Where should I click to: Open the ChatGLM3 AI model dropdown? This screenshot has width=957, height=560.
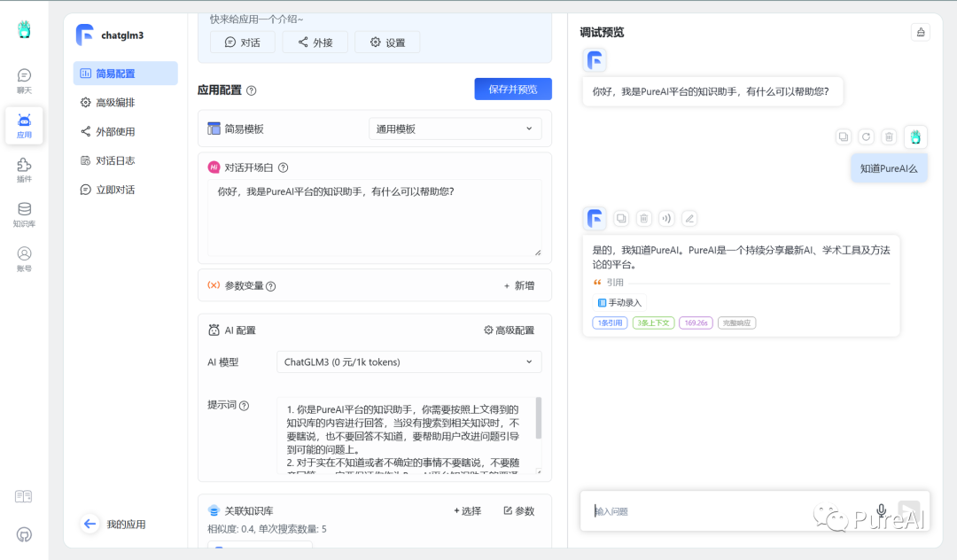click(x=409, y=362)
